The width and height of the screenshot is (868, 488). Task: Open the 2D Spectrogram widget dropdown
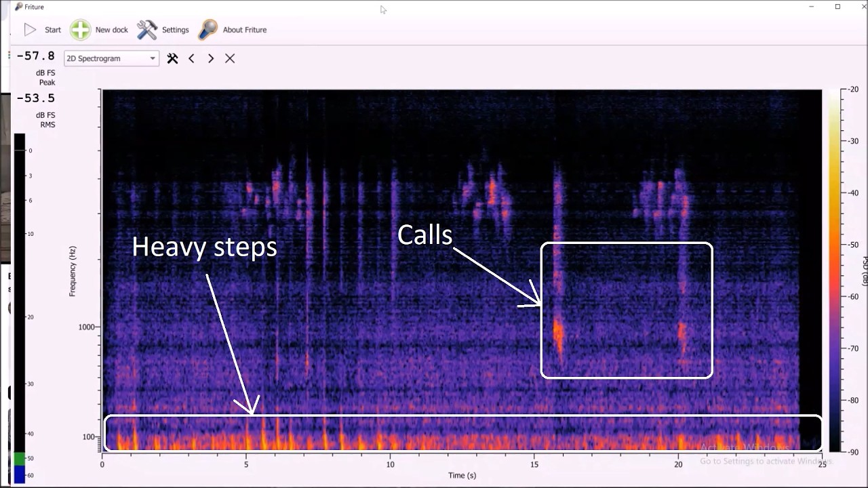point(111,58)
